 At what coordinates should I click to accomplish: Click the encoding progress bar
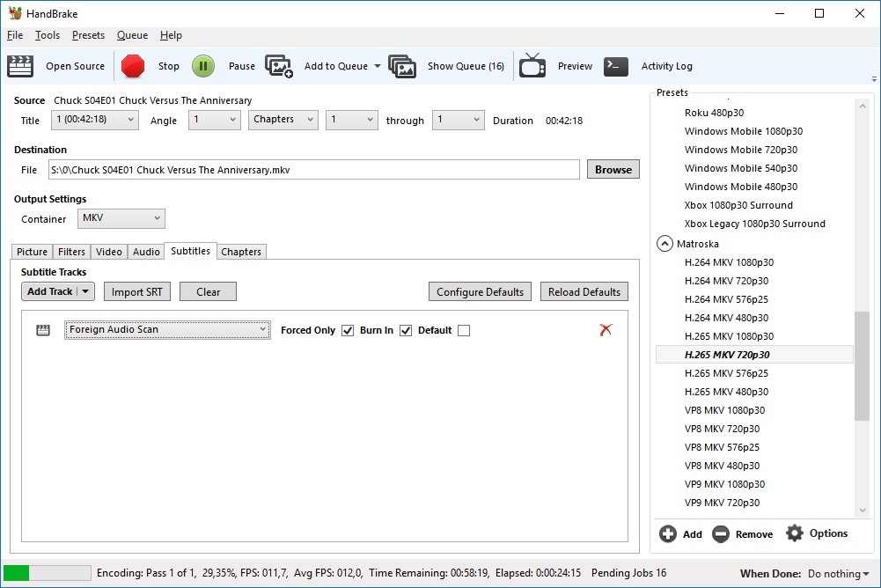tap(48, 573)
